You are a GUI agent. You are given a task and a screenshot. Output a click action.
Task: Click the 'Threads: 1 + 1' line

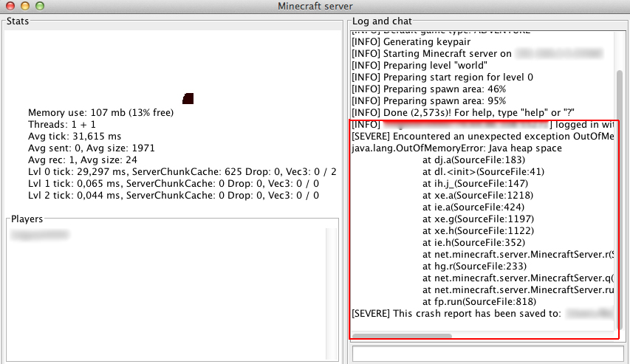coord(62,125)
